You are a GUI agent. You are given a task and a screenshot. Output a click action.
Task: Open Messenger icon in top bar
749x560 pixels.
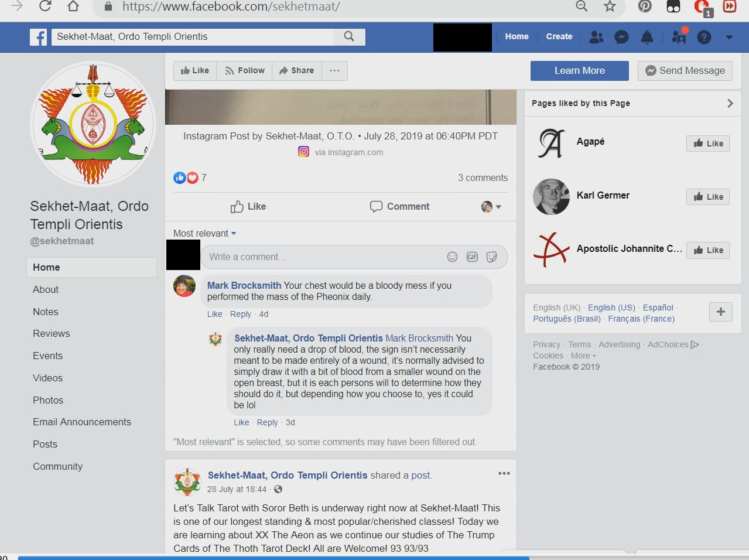click(x=621, y=37)
